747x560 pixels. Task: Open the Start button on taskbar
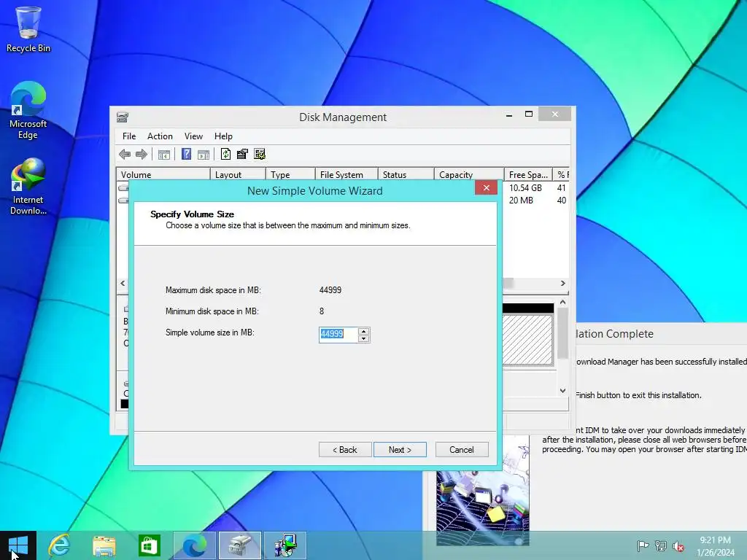pos(18,545)
